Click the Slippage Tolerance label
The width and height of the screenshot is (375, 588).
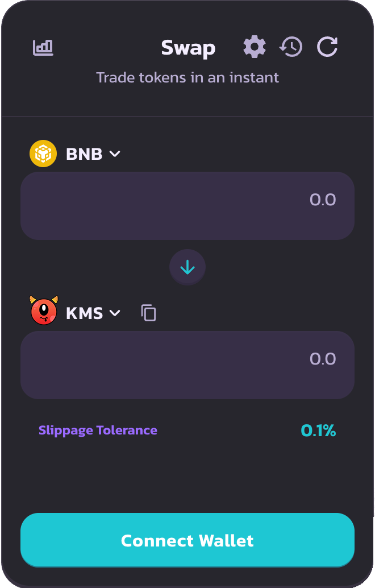(98, 430)
